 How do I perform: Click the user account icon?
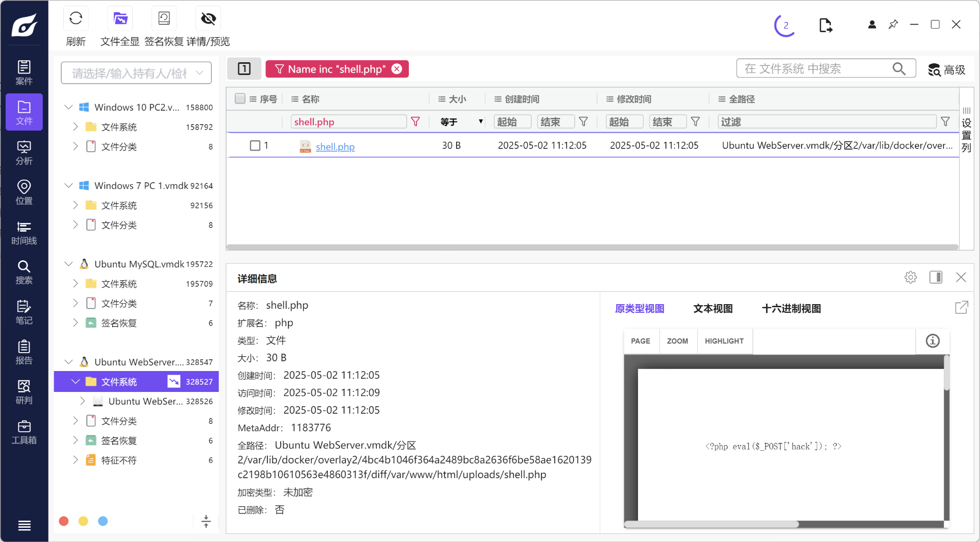tap(872, 24)
